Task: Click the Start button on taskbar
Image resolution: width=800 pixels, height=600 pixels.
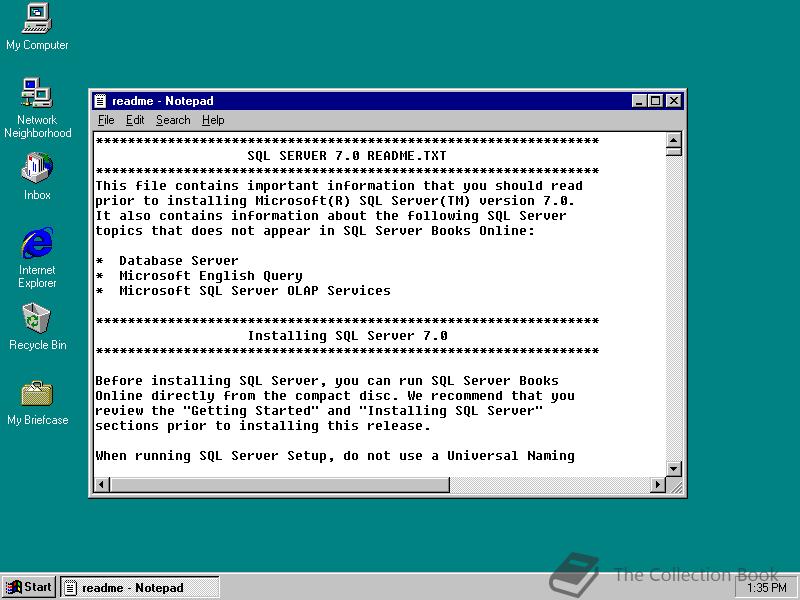Action: coord(29,587)
